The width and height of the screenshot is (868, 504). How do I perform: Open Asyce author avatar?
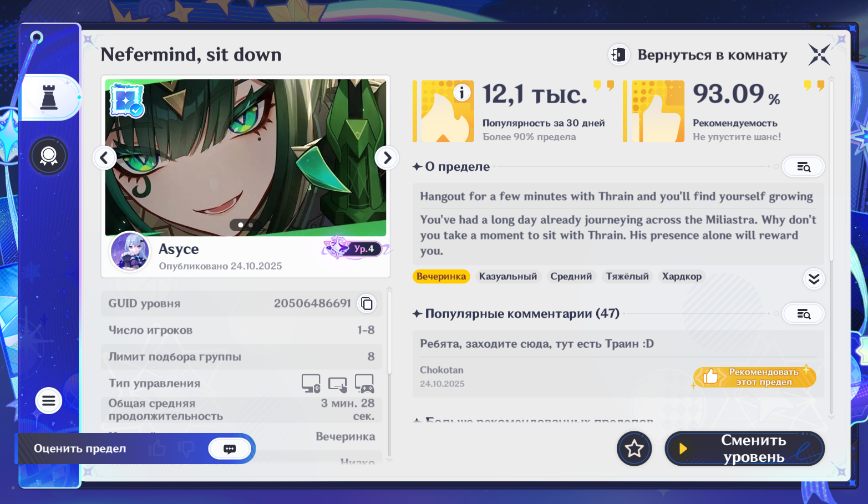coord(130,252)
